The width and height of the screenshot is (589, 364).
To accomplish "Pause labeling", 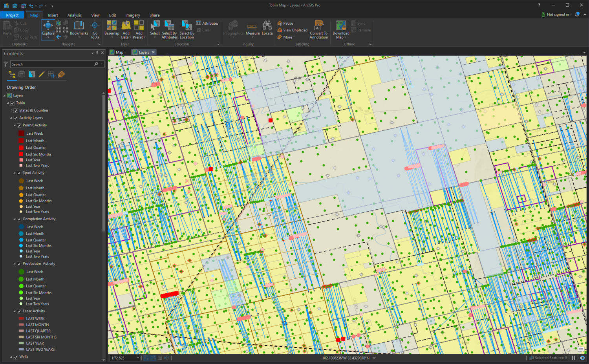I will (285, 23).
